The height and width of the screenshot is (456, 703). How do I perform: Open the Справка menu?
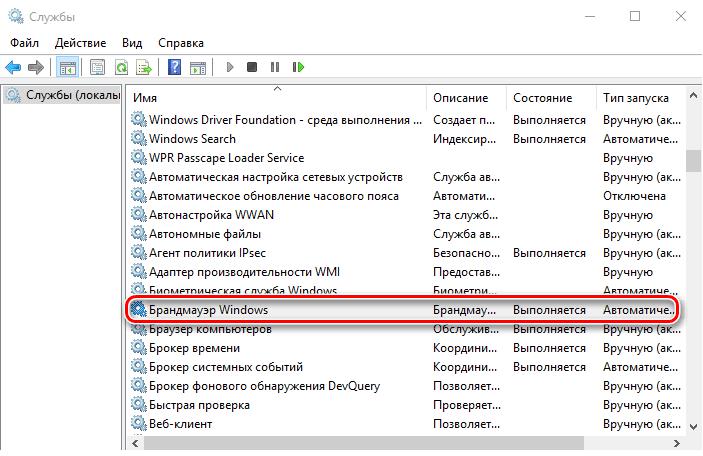pos(181,43)
